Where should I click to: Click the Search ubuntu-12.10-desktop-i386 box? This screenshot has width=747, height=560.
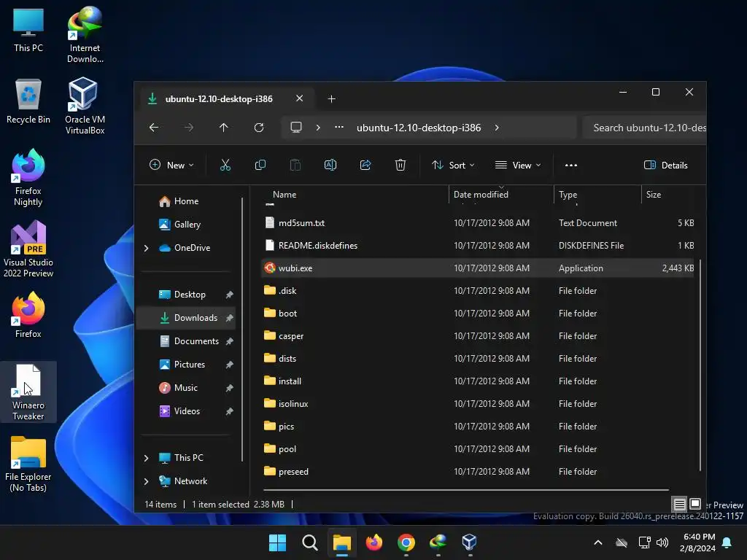(x=644, y=128)
